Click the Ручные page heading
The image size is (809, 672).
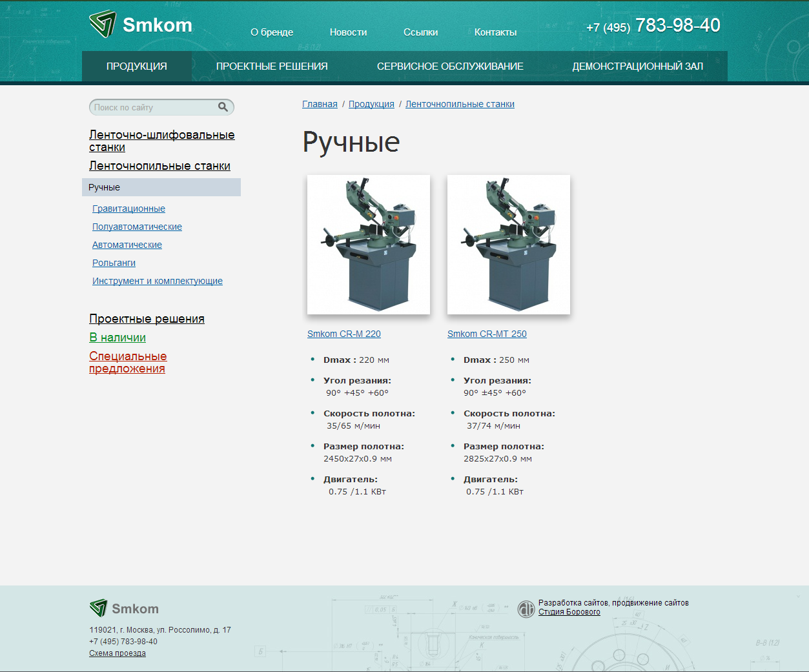[351, 142]
